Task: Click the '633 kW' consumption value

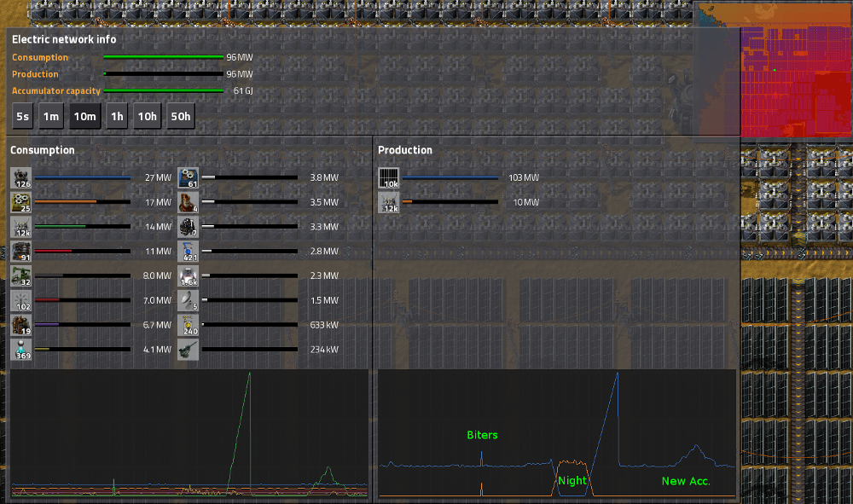Action: (324, 325)
